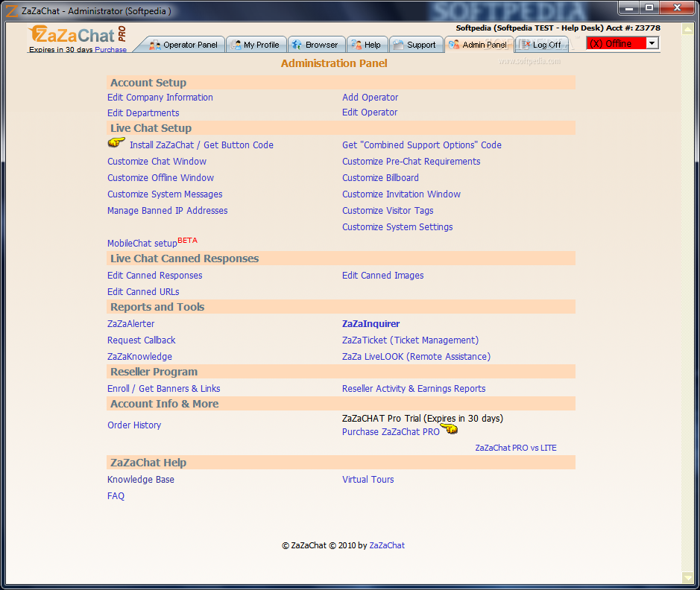Image resolution: width=700 pixels, height=590 pixels.
Task: Open Manage Banned IP Addresses
Action: [x=168, y=211]
